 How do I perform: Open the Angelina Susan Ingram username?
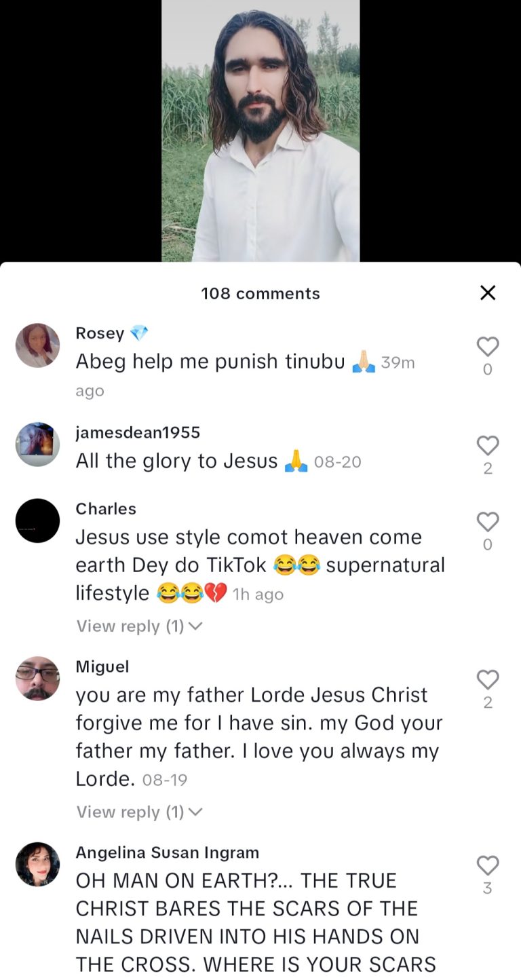tap(167, 852)
